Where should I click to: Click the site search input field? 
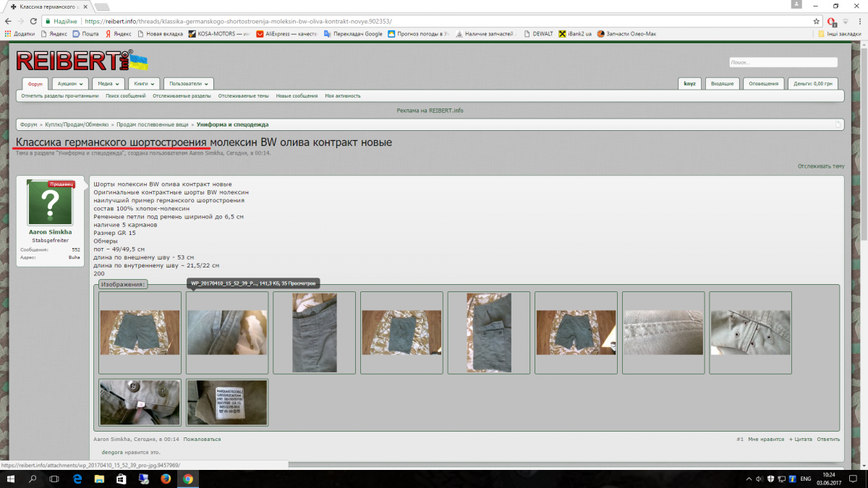click(783, 62)
